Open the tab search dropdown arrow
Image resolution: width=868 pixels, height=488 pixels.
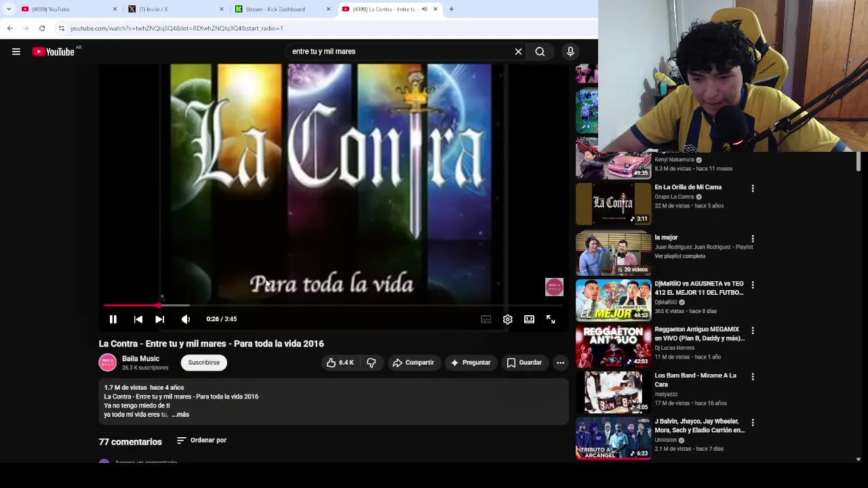(8, 9)
